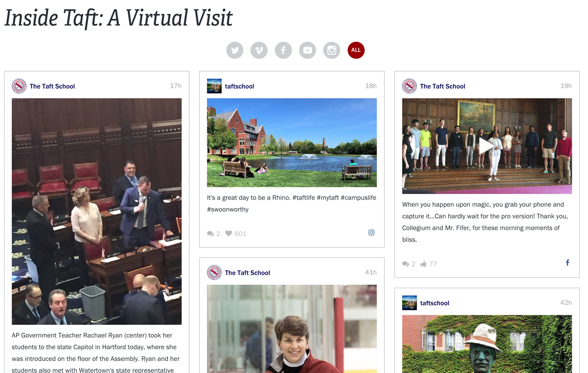Open The Taft School link, 17h post
The image size is (588, 373).
click(x=52, y=86)
